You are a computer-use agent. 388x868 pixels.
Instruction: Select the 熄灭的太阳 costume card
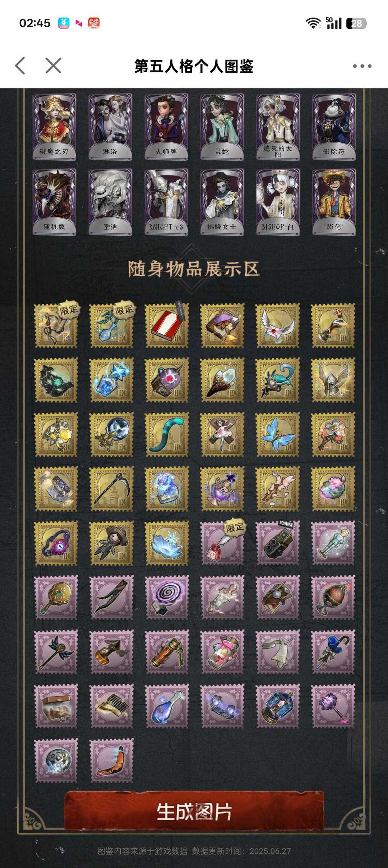[278, 127]
